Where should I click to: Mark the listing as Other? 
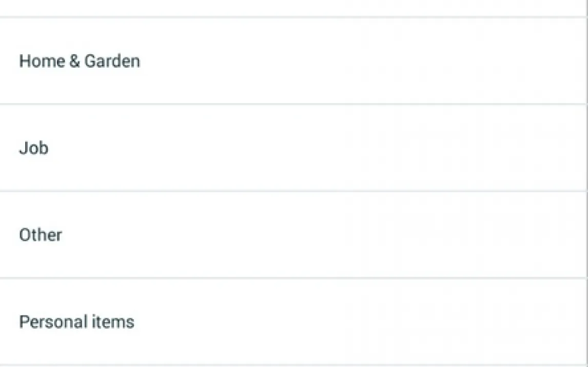41,235
